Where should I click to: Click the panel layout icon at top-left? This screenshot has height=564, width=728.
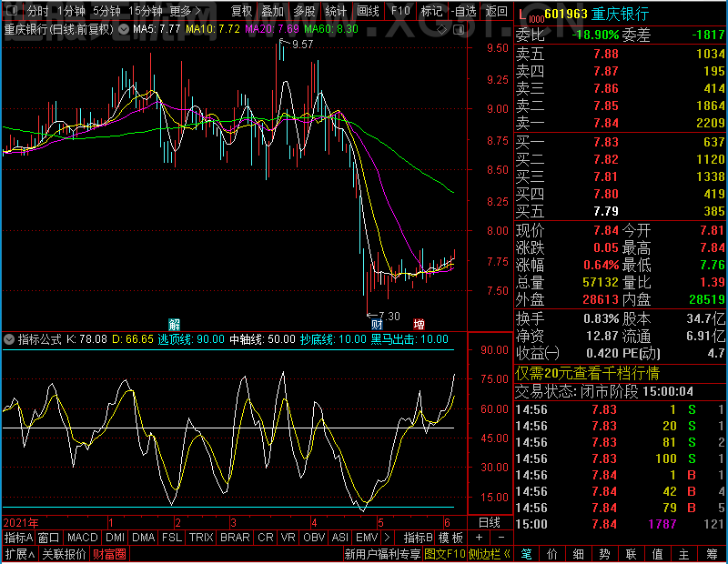12,10
